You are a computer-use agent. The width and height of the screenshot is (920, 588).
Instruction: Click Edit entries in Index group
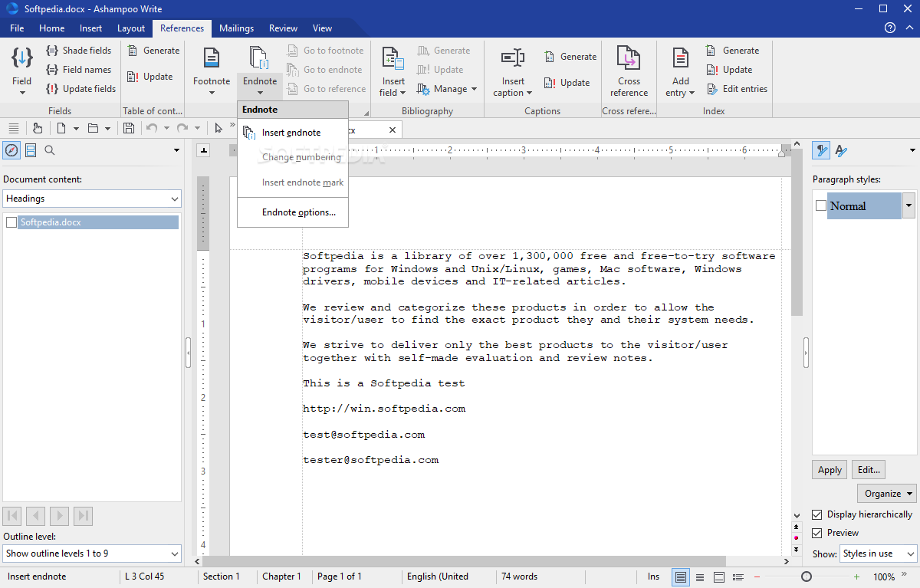(x=737, y=89)
